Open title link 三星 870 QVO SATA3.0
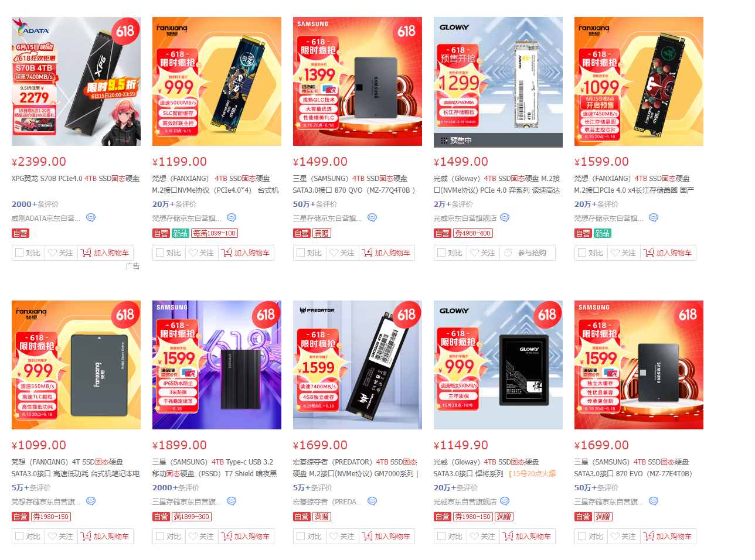 [354, 184]
